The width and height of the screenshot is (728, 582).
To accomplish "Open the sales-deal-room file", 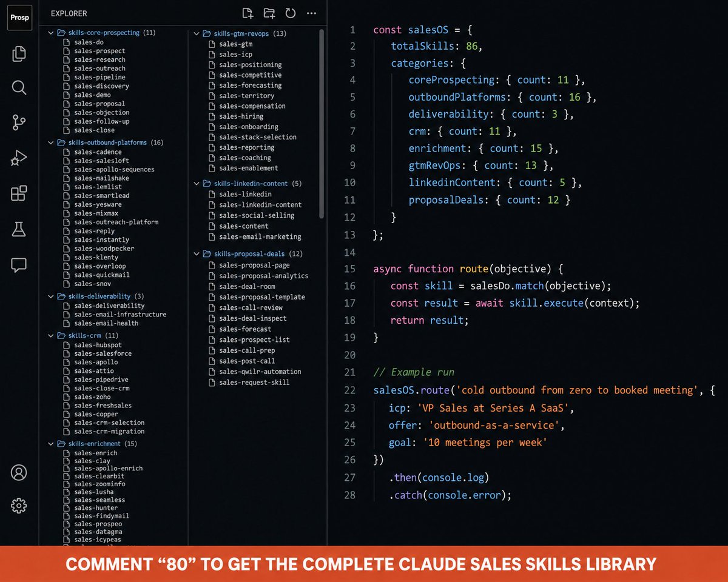I will click(x=247, y=287).
